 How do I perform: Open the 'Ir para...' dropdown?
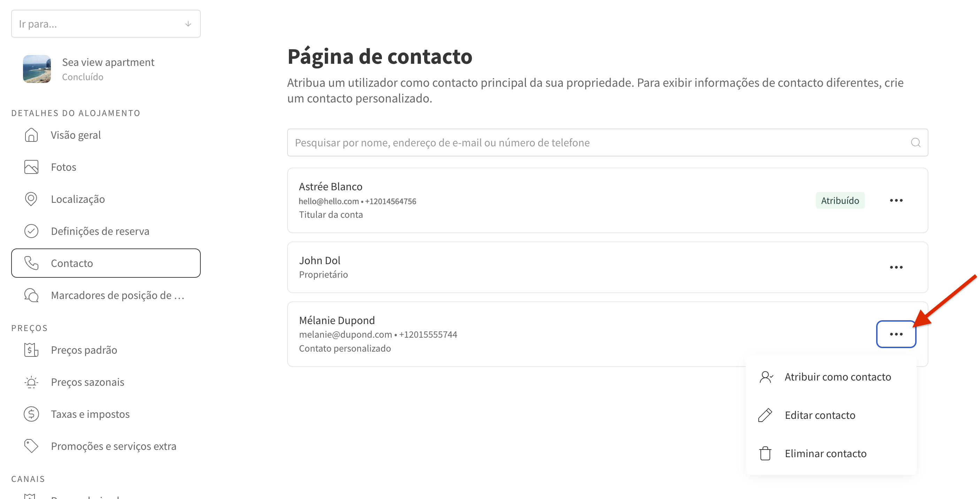[x=106, y=24]
